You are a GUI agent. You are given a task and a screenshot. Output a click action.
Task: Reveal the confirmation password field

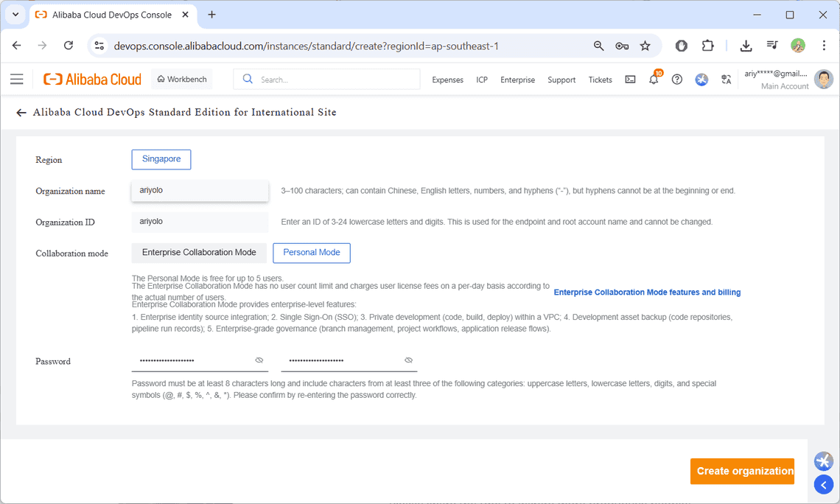408,360
